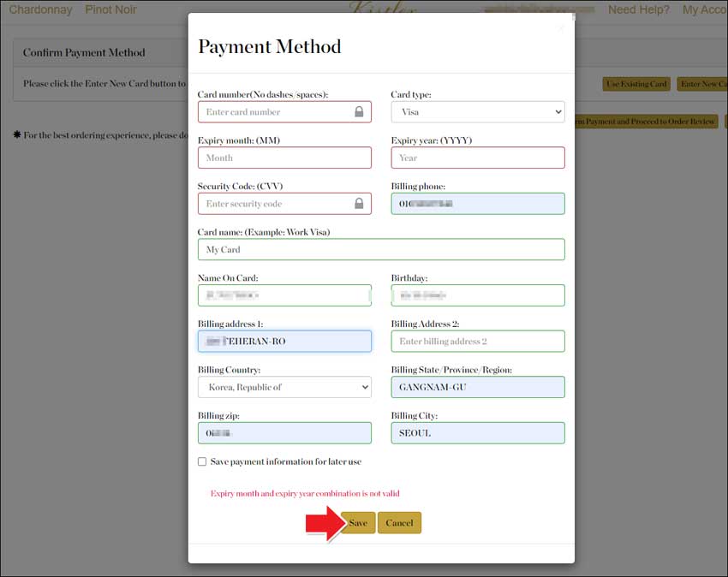Open the Chardonnay menu in background page
This screenshot has height=577, width=728.
coord(40,9)
